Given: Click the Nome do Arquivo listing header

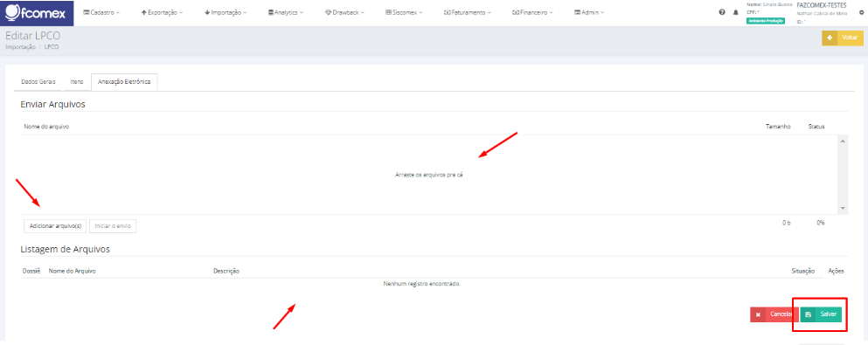Looking at the screenshot, I should point(73,271).
